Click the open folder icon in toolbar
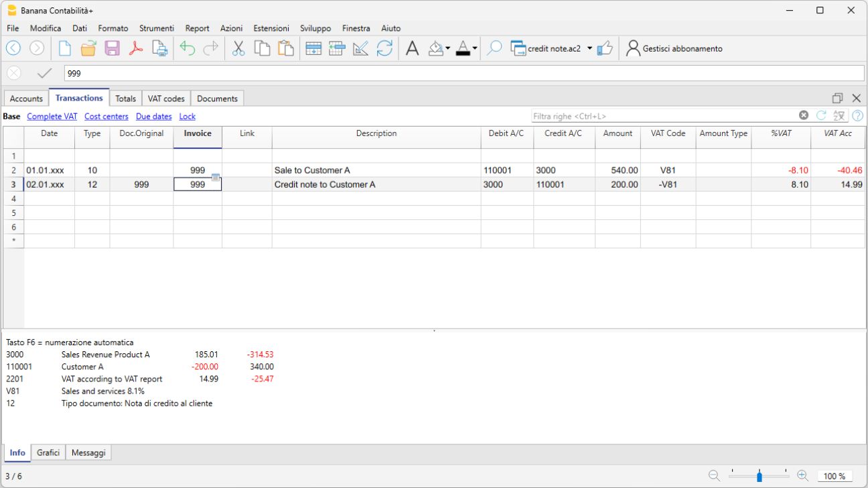Screen dimensions: 868x488 coord(88,48)
